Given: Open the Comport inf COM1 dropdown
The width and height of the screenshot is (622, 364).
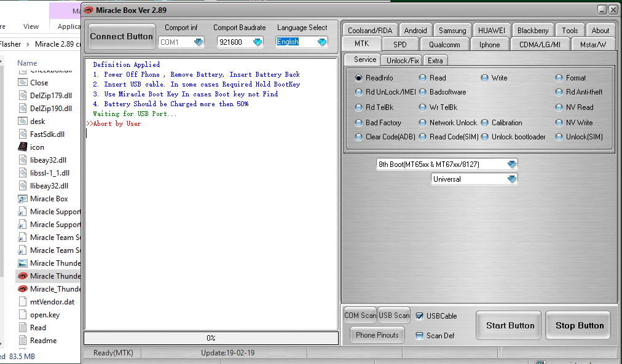Looking at the screenshot, I should 199,42.
